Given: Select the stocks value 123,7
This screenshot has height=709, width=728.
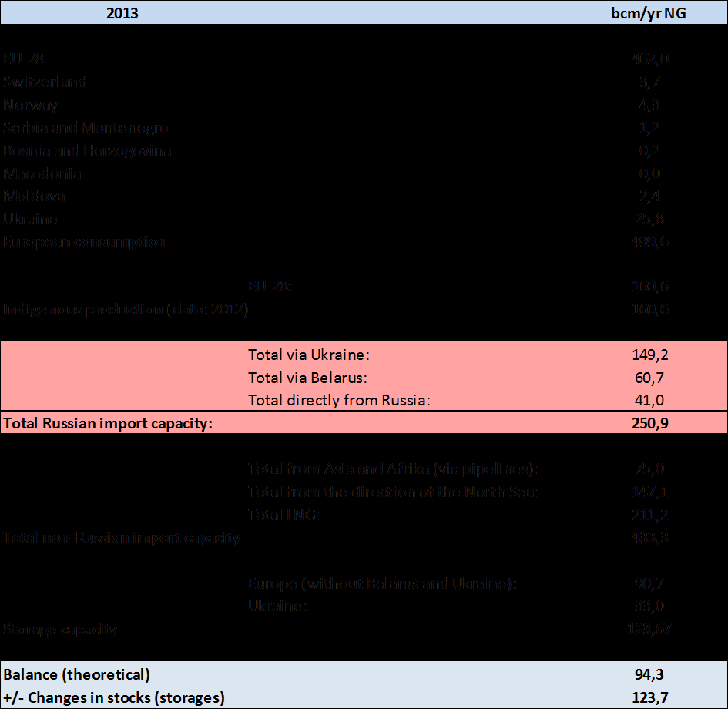Looking at the screenshot, I should pos(650,698).
